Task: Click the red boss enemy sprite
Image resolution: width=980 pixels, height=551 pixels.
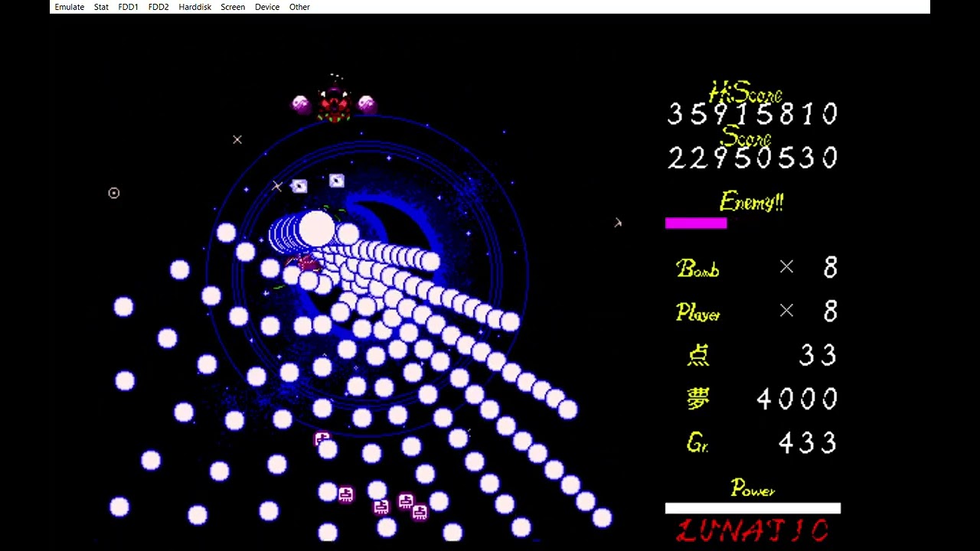Action: 335,104
